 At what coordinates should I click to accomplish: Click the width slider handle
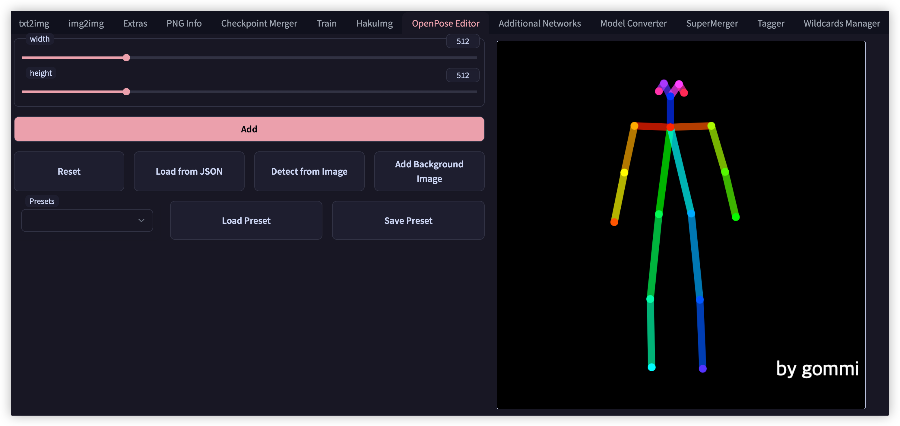(x=126, y=57)
